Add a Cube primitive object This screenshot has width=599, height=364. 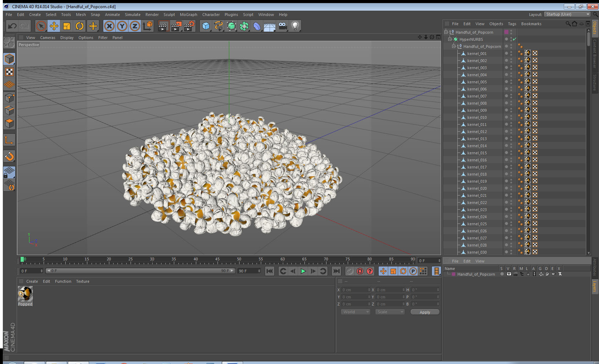pos(206,26)
